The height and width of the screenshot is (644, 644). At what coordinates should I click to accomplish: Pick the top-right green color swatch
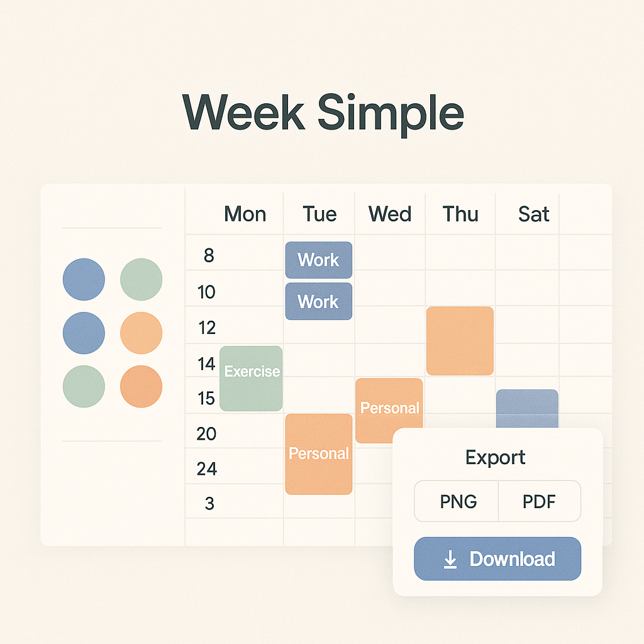[x=142, y=279]
